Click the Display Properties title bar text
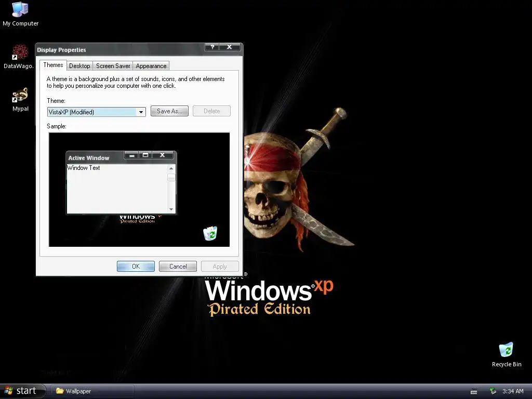The height and width of the screenshot is (399, 532). tap(61, 50)
